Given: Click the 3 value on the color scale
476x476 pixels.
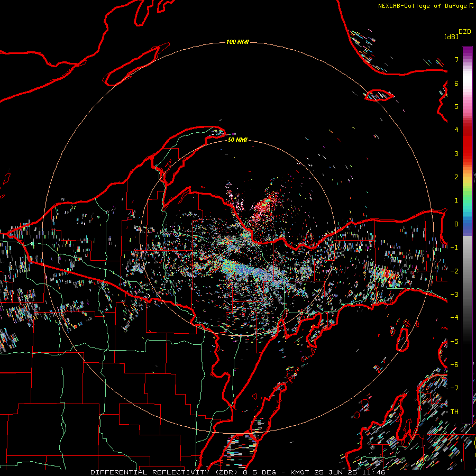Looking at the screenshot, I should [x=456, y=153].
